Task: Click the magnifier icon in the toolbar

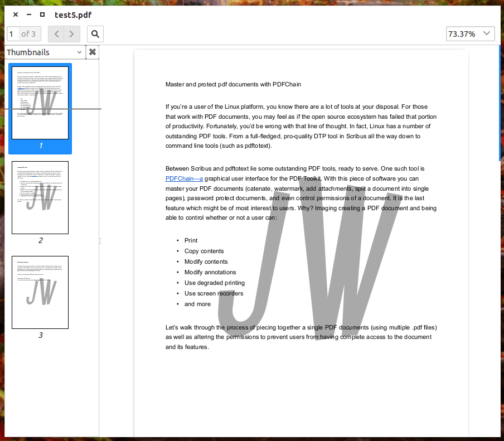Action: (95, 33)
